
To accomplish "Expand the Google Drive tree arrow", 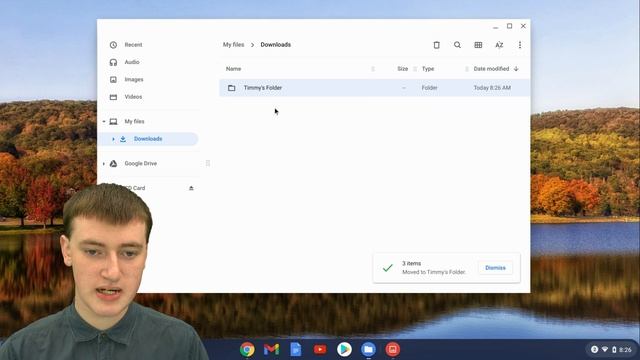I will click(104, 164).
